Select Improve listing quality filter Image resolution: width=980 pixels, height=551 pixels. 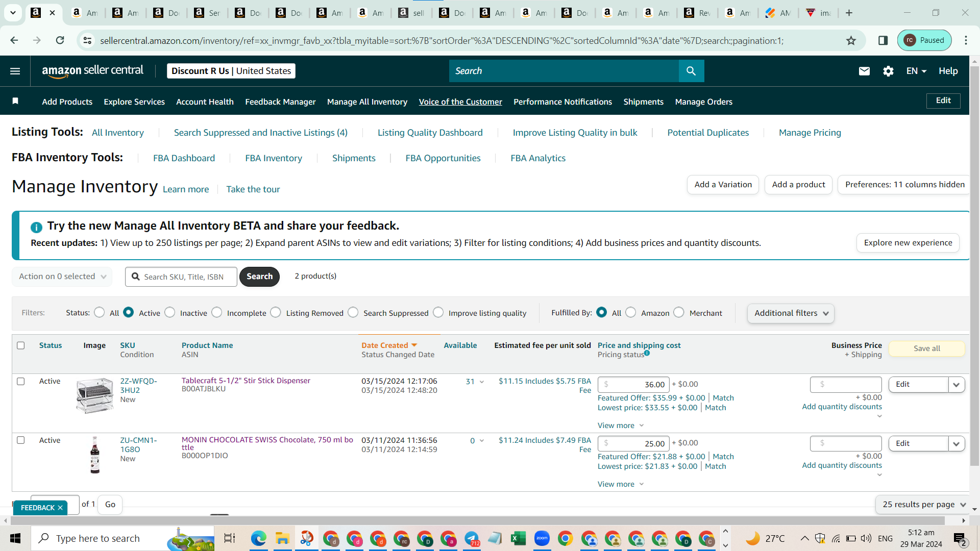tap(438, 312)
